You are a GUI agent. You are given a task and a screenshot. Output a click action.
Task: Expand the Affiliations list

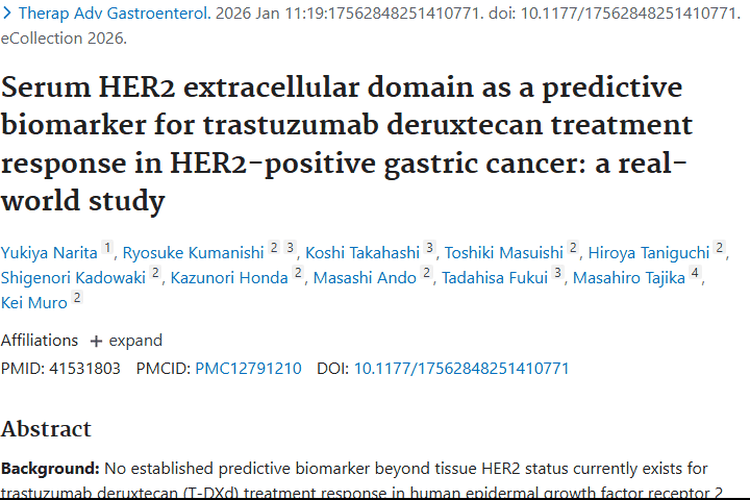click(x=126, y=341)
